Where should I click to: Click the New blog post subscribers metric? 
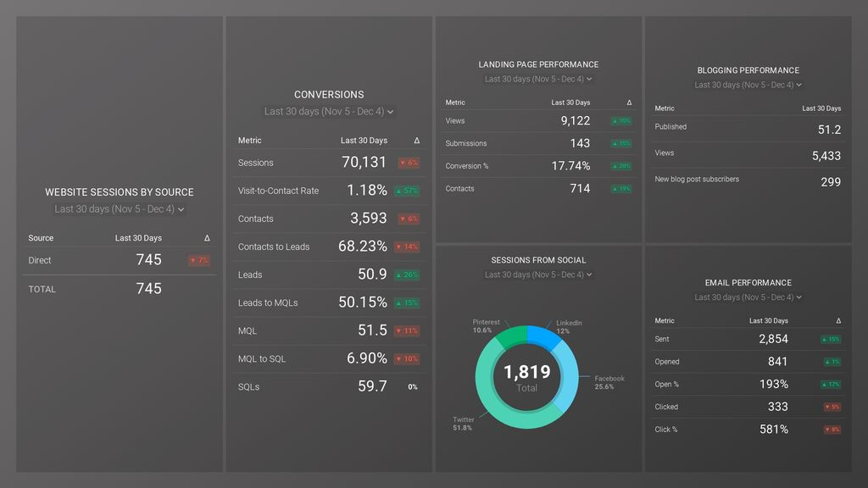(697, 180)
